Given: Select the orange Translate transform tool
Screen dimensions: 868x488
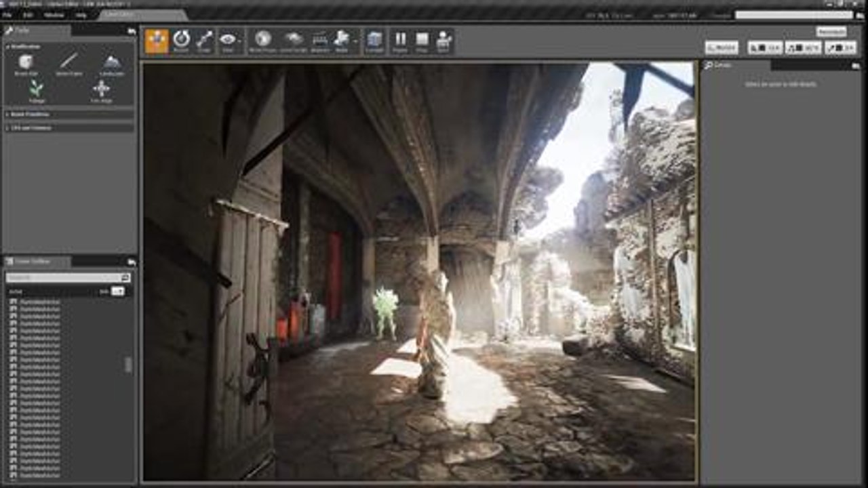Looking at the screenshot, I should (x=157, y=41).
